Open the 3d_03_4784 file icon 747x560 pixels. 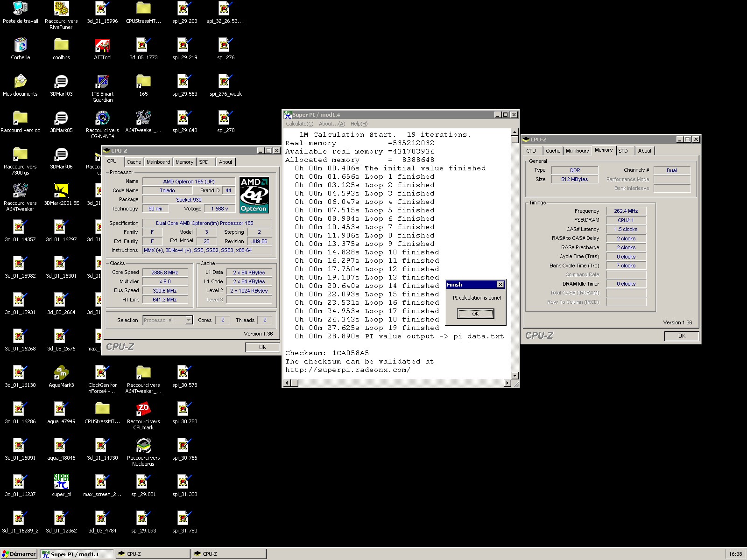[x=102, y=522]
